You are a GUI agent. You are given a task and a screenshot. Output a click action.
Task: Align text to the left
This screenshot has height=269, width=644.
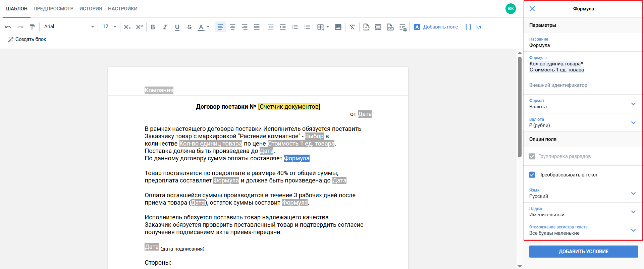[x=220, y=27]
